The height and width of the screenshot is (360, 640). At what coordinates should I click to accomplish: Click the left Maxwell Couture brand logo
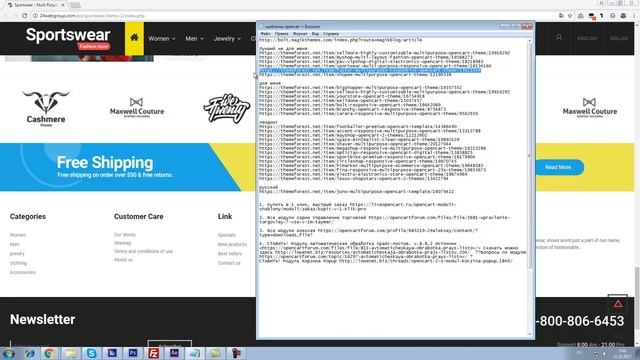point(137,108)
